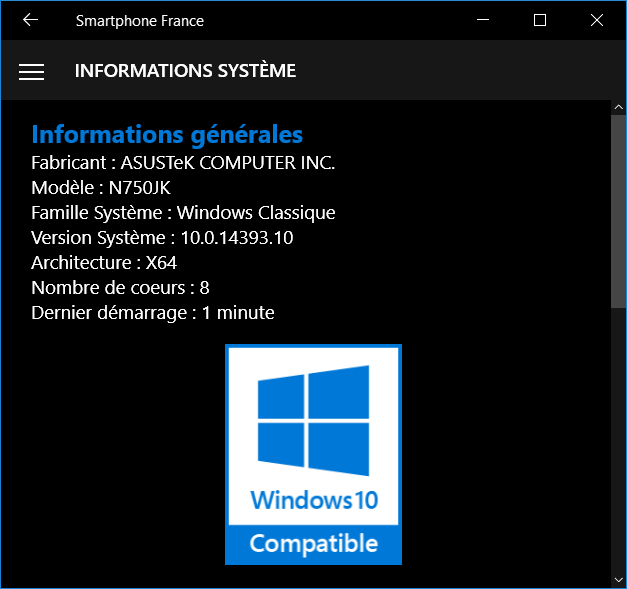Maximize the Smartphone France window

(x=540, y=20)
